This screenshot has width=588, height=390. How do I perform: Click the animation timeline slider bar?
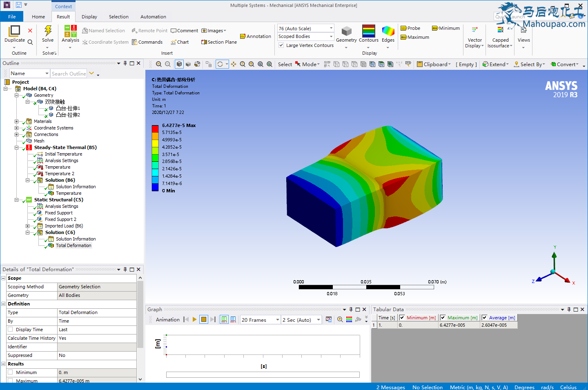click(x=263, y=374)
